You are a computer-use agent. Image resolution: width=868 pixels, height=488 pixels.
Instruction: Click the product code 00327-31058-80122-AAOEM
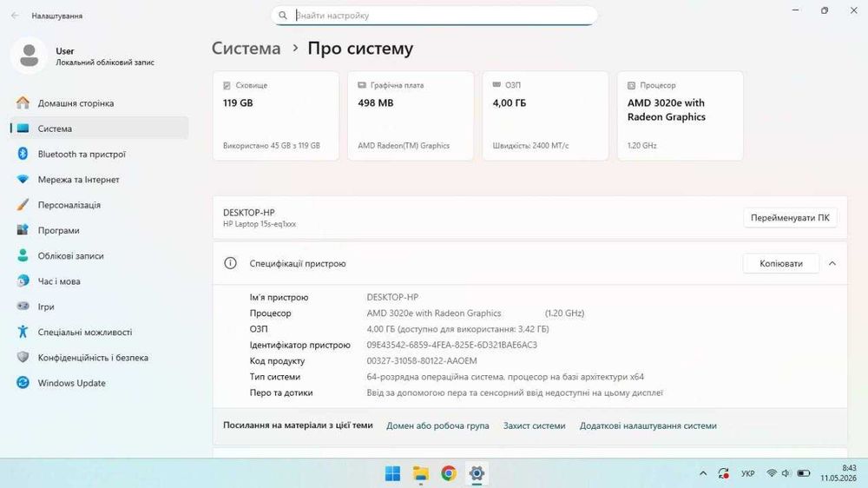pyautogui.click(x=422, y=360)
